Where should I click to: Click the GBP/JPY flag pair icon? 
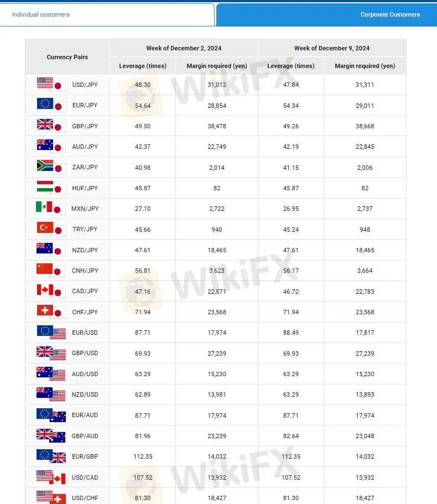tap(51, 126)
